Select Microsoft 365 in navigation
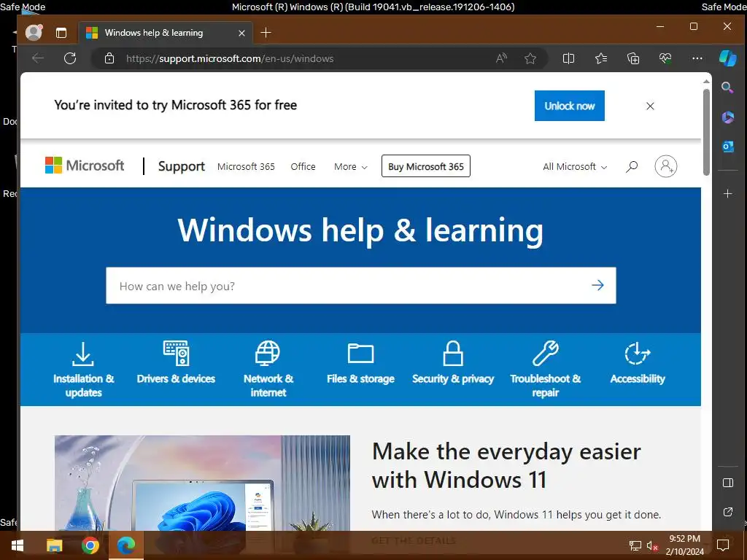 (246, 167)
